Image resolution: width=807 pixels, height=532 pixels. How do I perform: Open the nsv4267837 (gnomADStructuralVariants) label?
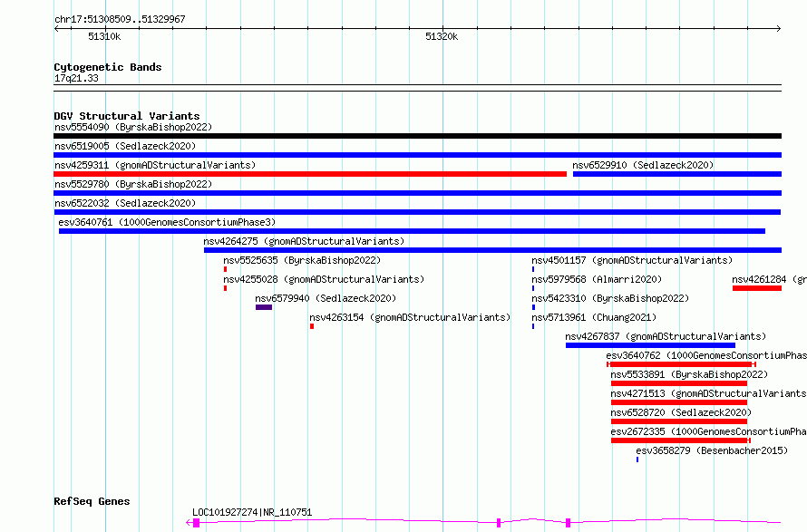tap(666, 336)
